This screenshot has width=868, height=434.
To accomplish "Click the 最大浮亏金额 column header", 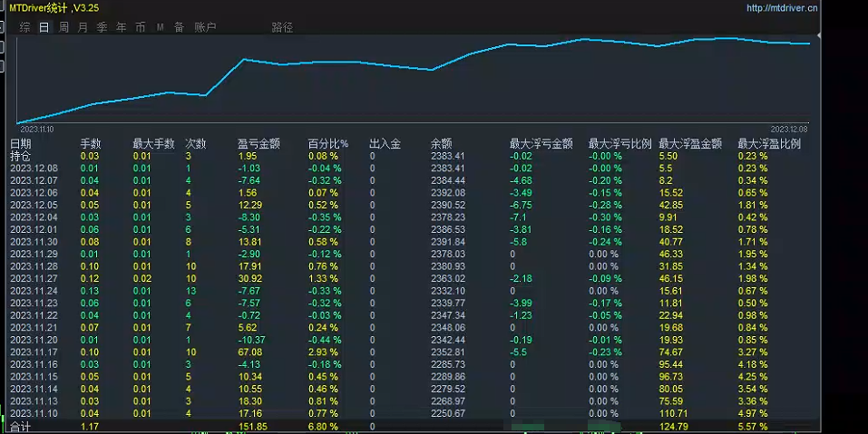I will pyautogui.click(x=541, y=144).
